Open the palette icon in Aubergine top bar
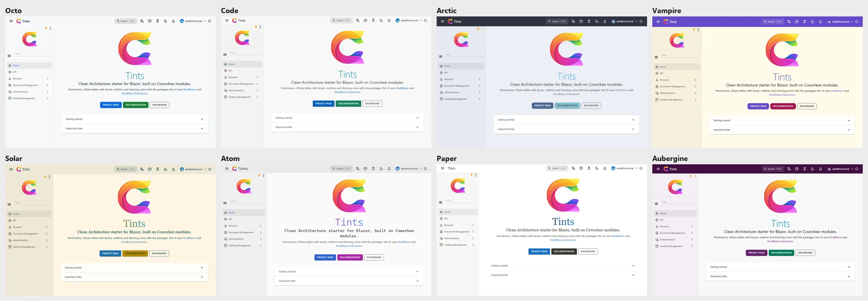Viewport: 868px width, 301px height. pyautogui.click(x=797, y=169)
